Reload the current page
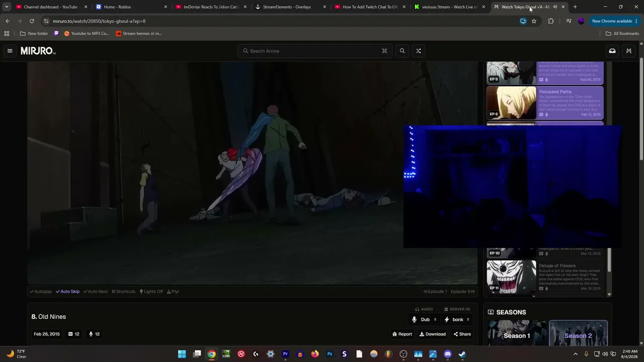 pyautogui.click(x=32, y=21)
